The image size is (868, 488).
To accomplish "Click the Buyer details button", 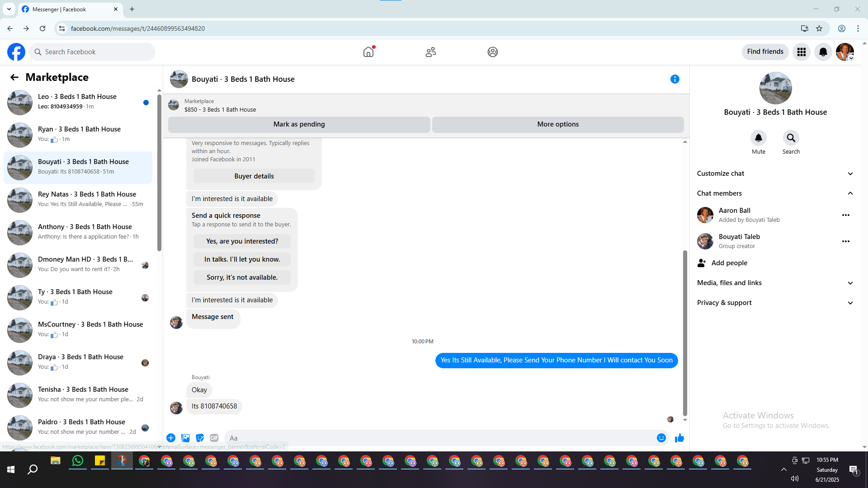I will pos(254,176).
